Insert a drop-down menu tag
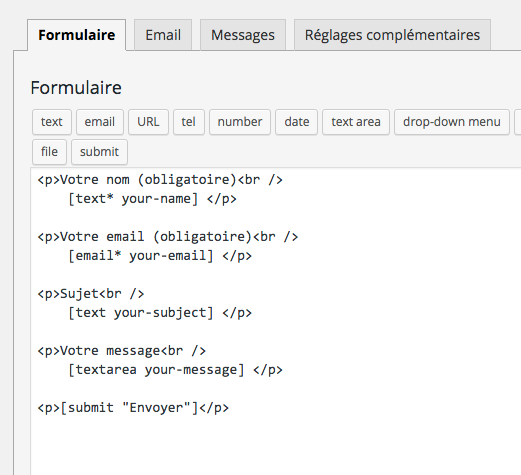Screen dimensions: 521x475 (x=452, y=122)
